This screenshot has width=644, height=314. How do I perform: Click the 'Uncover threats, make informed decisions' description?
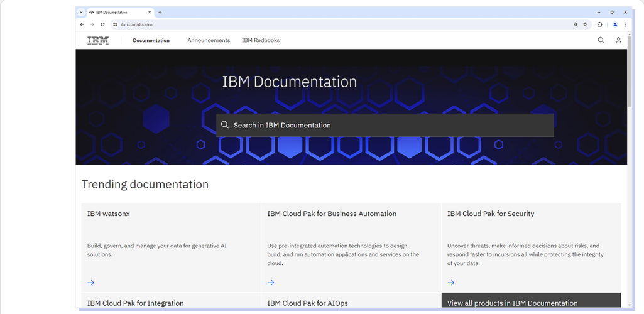(x=525, y=254)
